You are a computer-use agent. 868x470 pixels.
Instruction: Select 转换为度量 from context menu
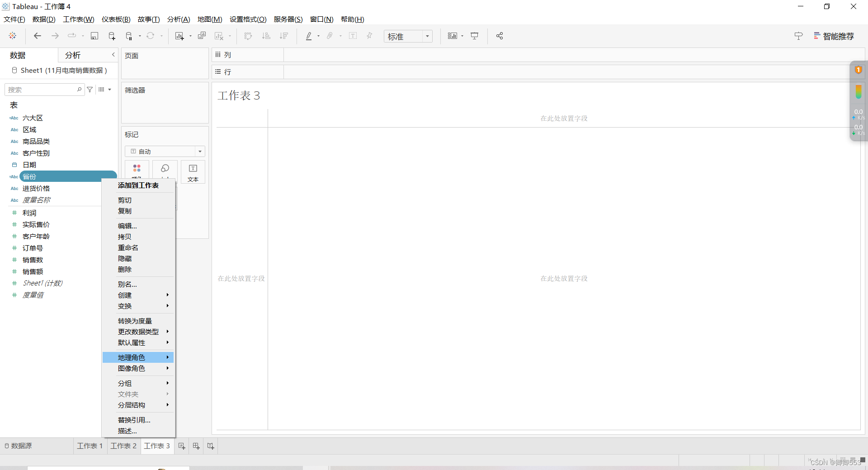[x=138, y=321]
